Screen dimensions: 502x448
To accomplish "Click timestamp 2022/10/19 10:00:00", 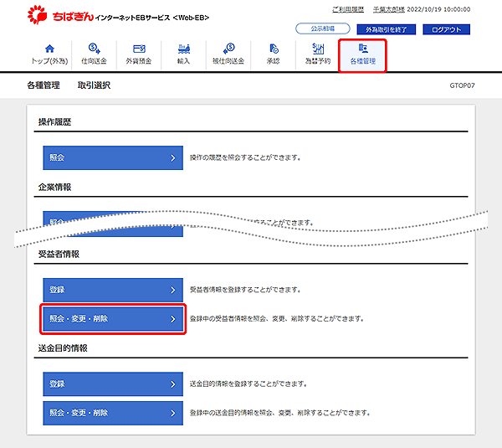I will pos(438,9).
